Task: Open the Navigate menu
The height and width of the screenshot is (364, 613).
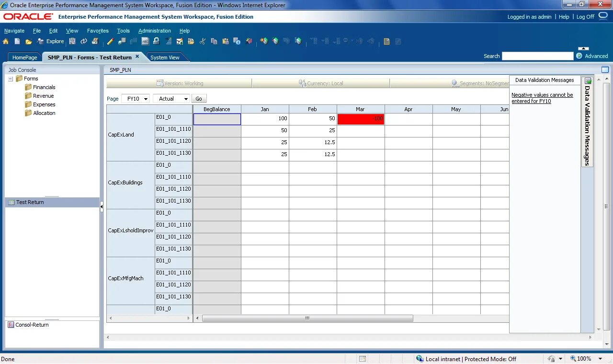Action: pos(14,31)
